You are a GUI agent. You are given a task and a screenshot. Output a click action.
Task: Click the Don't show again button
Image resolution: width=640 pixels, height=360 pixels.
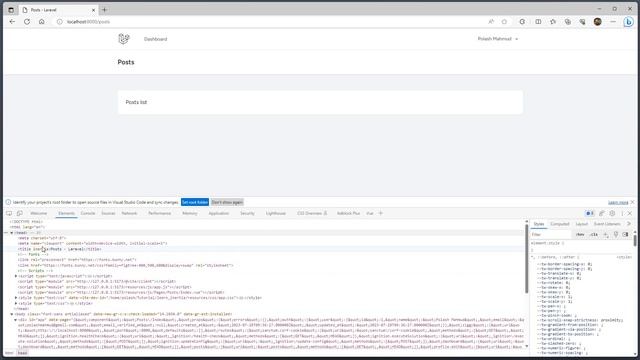pos(227,202)
